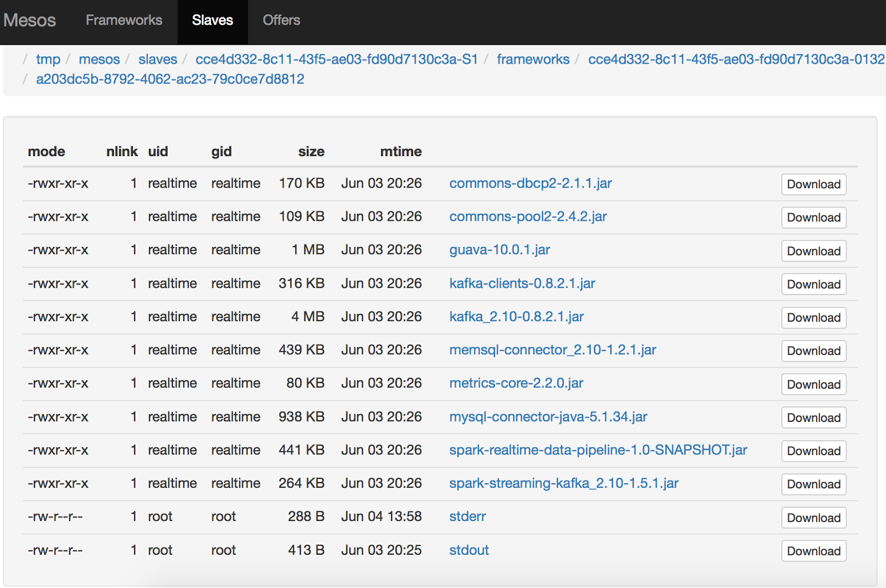Image resolution: width=886 pixels, height=588 pixels.
Task: Switch to the Frameworks tab
Action: (123, 20)
